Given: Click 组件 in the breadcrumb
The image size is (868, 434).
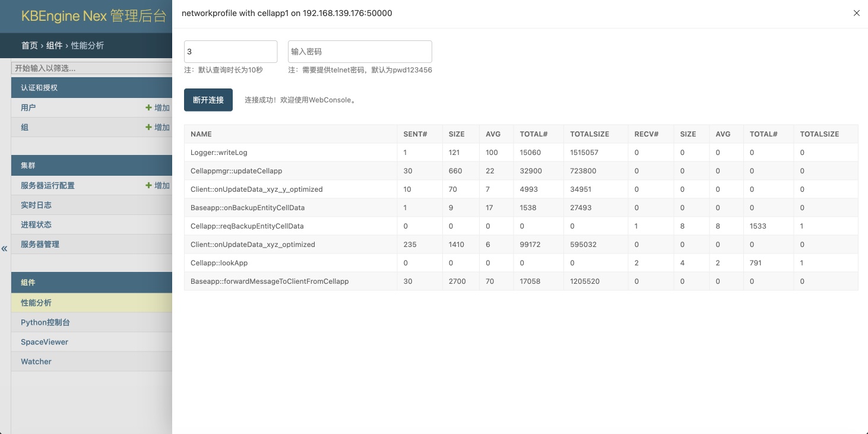Looking at the screenshot, I should (55, 46).
